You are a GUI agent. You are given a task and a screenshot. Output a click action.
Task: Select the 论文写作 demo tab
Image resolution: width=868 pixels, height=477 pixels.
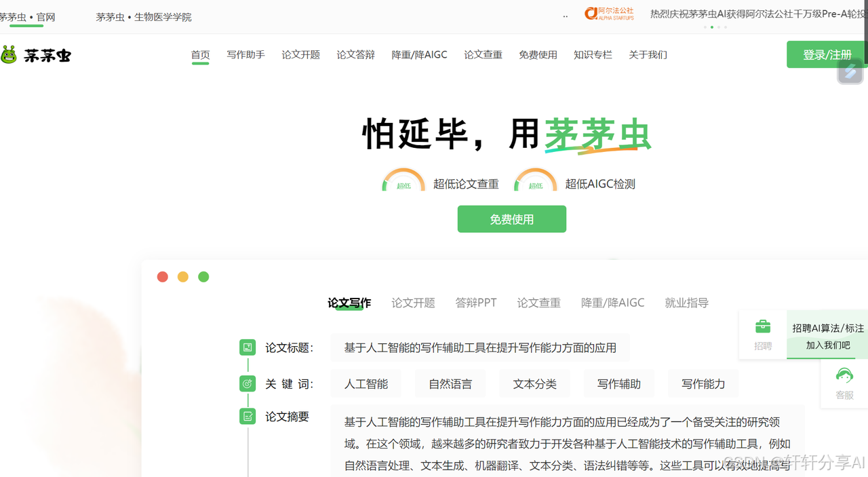pos(349,303)
